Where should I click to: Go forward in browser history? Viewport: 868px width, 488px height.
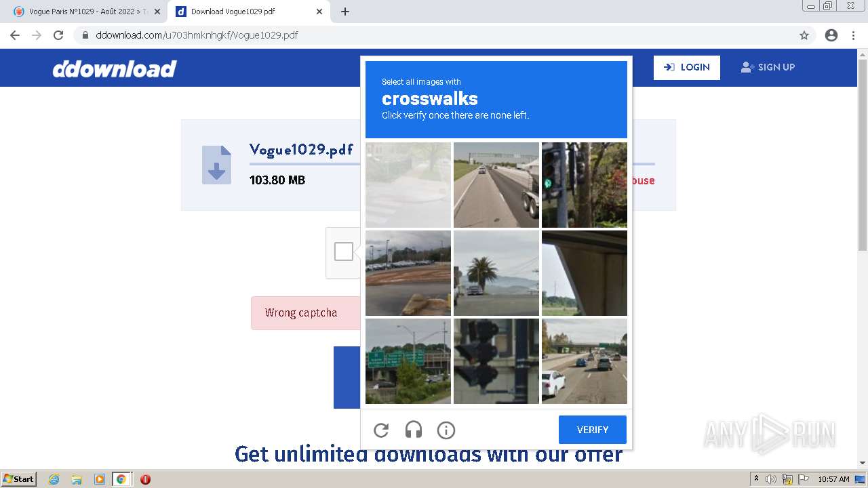coord(37,35)
